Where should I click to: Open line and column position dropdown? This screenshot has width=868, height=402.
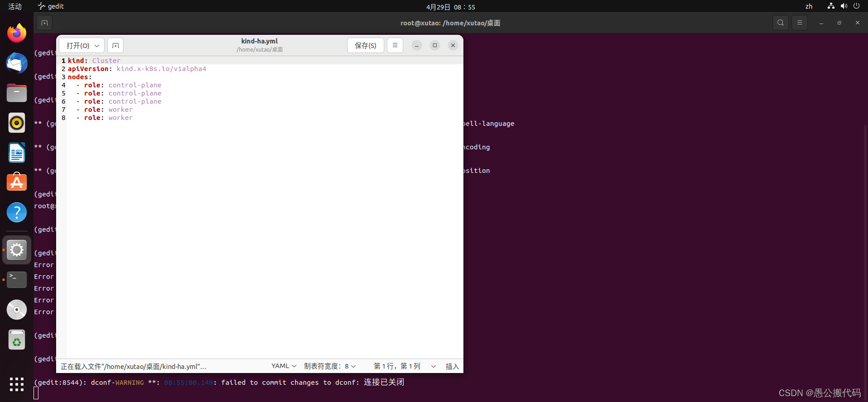(x=405, y=366)
